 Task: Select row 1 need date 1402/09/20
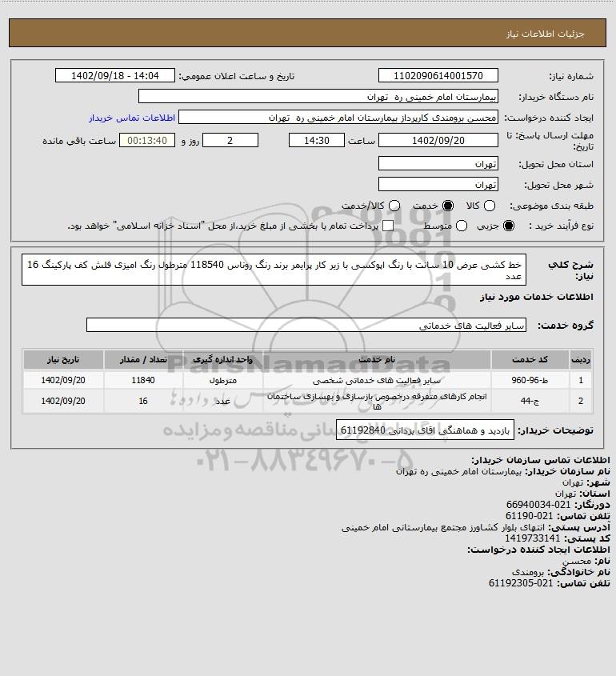coord(63,380)
